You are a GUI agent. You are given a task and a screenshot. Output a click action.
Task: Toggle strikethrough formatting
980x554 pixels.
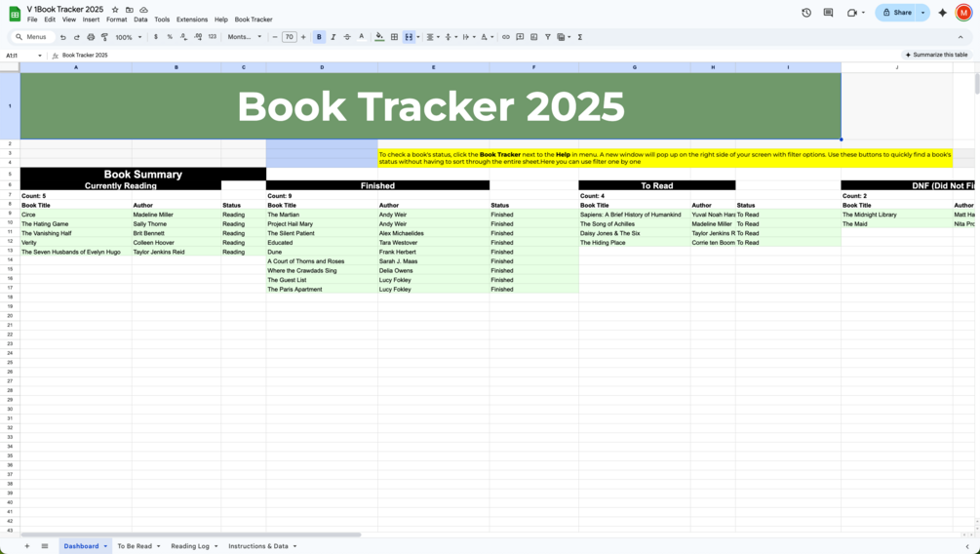(347, 37)
